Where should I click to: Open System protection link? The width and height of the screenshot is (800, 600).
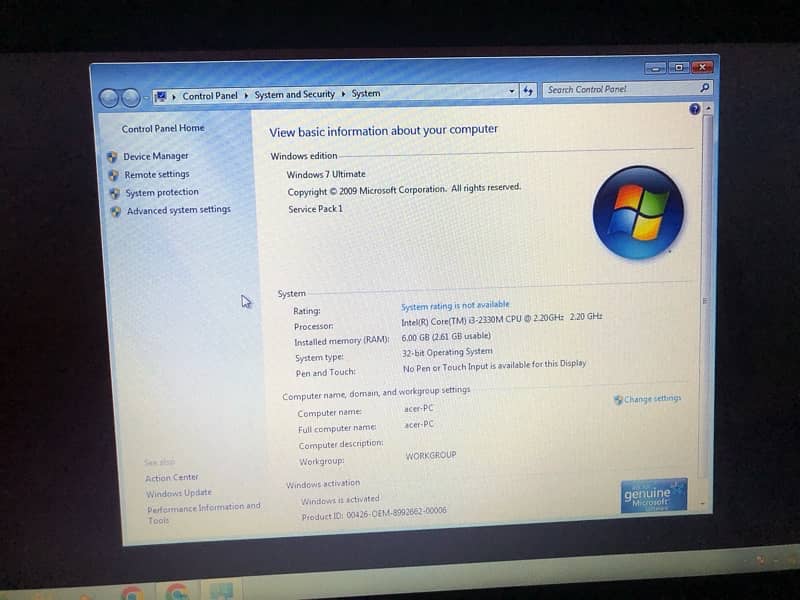pyautogui.click(x=162, y=192)
